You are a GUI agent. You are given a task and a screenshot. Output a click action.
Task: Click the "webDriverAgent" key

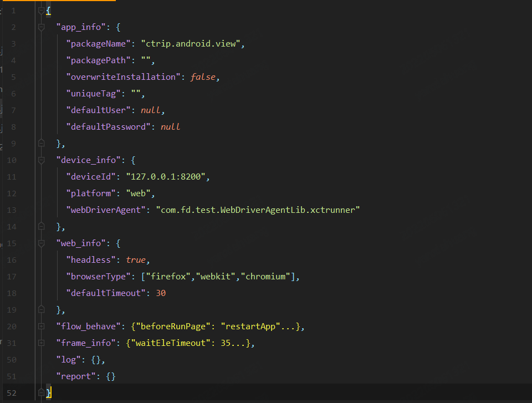click(x=106, y=210)
